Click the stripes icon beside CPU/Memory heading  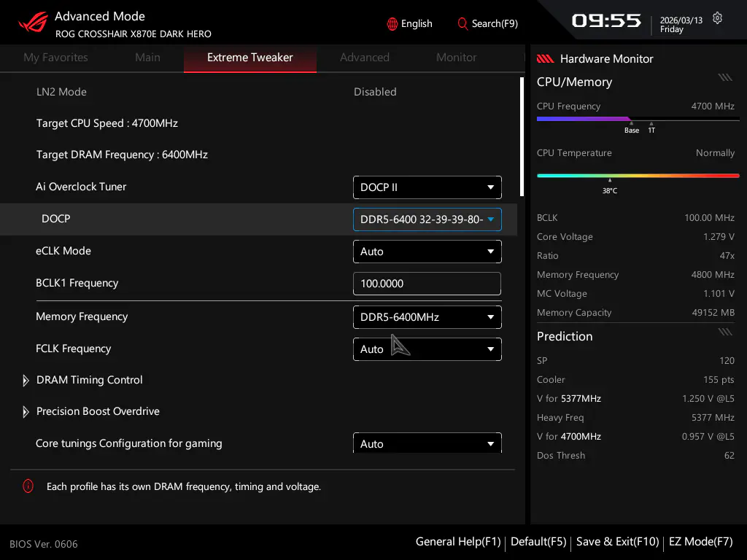(725, 77)
